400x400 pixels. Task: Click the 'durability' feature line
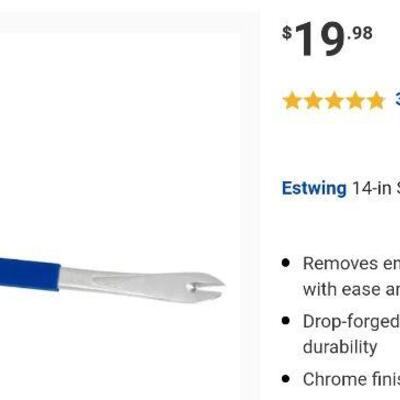[340, 347]
